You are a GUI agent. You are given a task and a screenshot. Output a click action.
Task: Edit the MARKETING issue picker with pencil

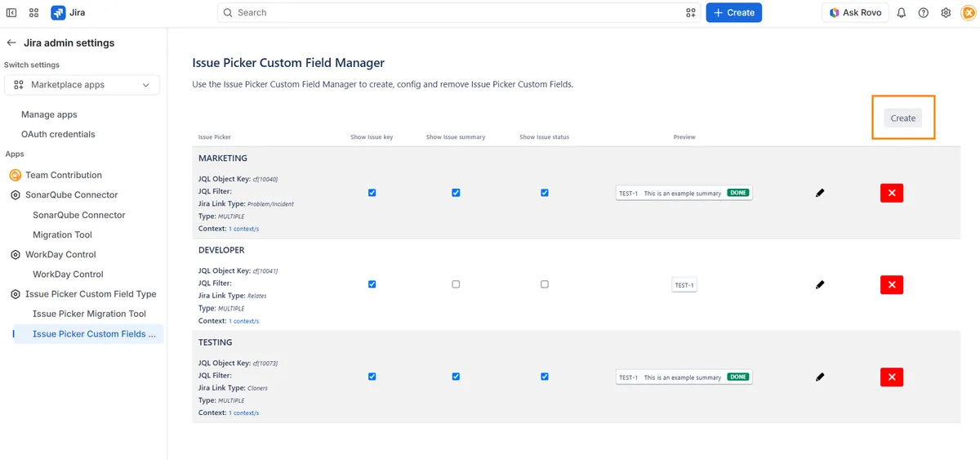coord(820,193)
